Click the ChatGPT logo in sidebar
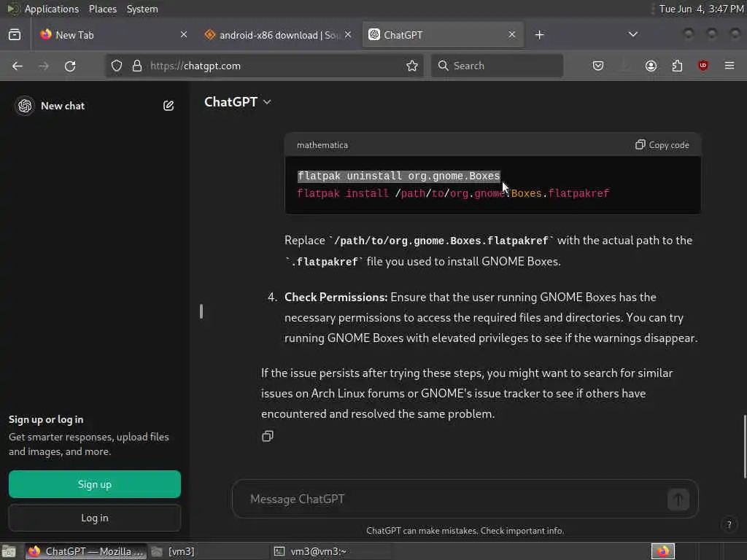Image resolution: width=747 pixels, height=560 pixels. 25,106
